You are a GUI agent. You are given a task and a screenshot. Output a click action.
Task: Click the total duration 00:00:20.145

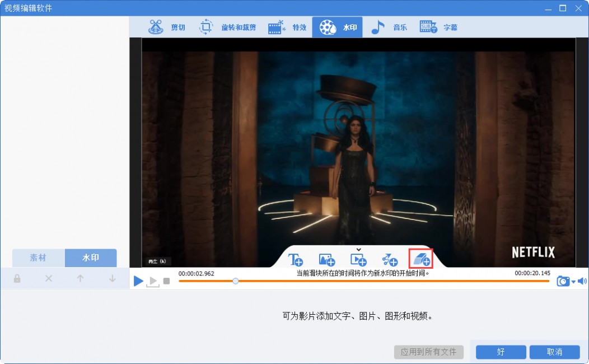(532, 273)
